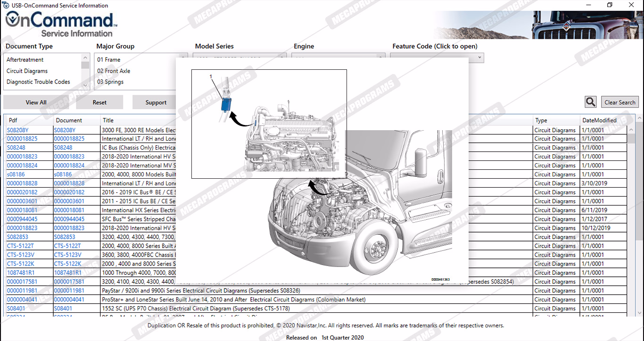The height and width of the screenshot is (341, 644).
Task: Click the app icon in title bar
Action: click(x=6, y=5)
